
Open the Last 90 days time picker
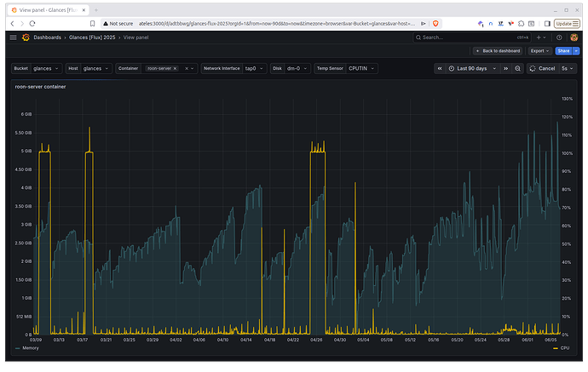click(x=472, y=69)
